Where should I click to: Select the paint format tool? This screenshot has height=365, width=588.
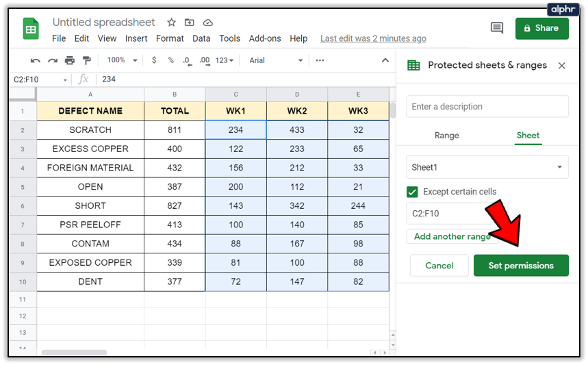[x=87, y=60]
